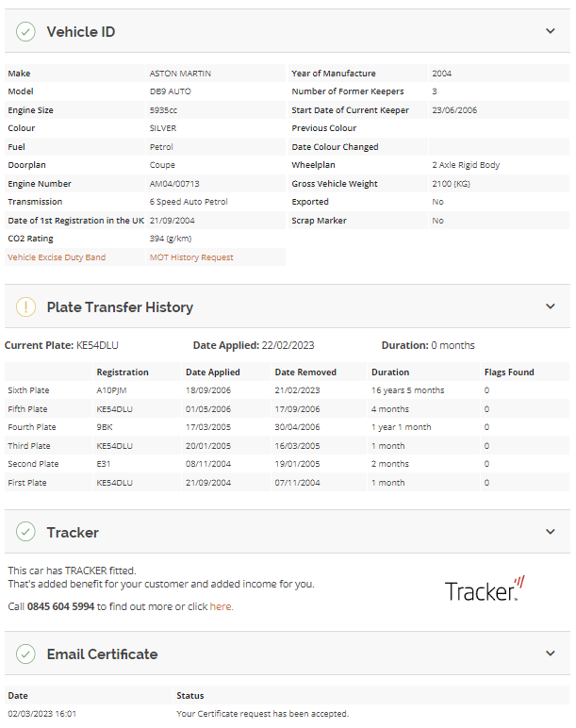
Task: Collapse the Email Certificate section chevron
Action: point(551,654)
